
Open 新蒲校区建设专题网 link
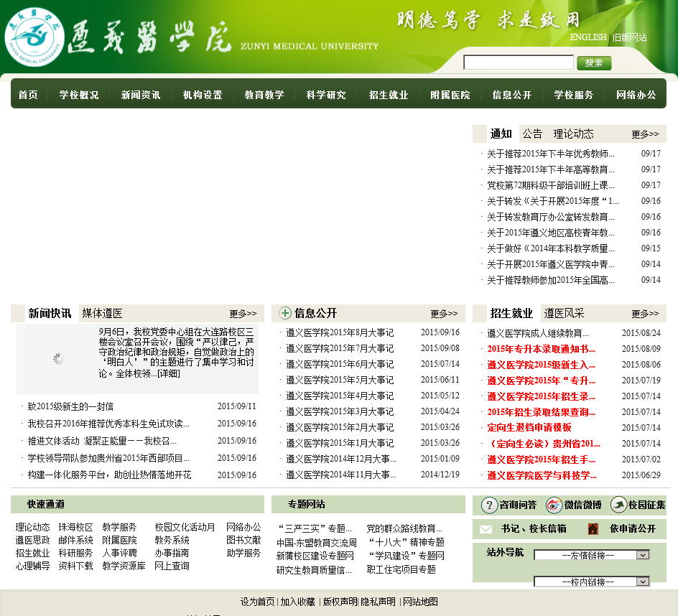click(315, 556)
